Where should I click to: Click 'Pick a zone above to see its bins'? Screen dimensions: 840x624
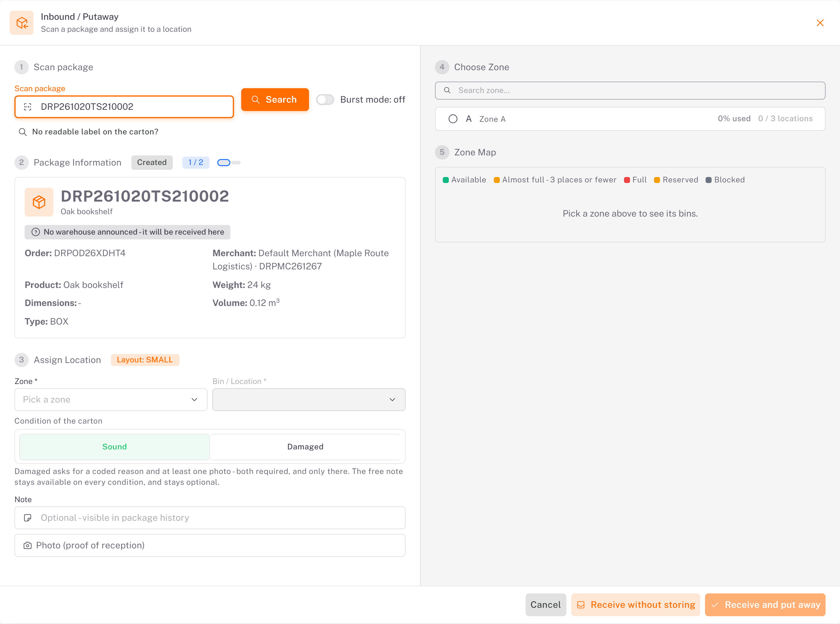tap(630, 214)
